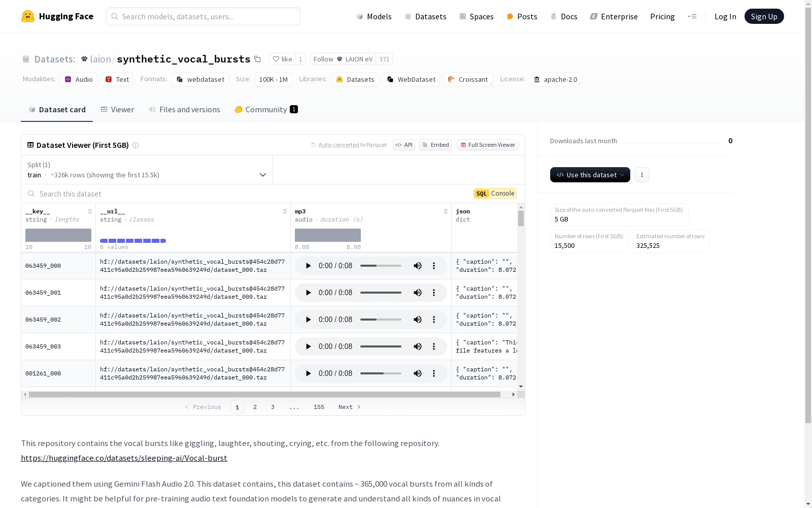The height and width of the screenshot is (508, 812).
Task: Open the Croissant library tag
Action: tap(468, 79)
